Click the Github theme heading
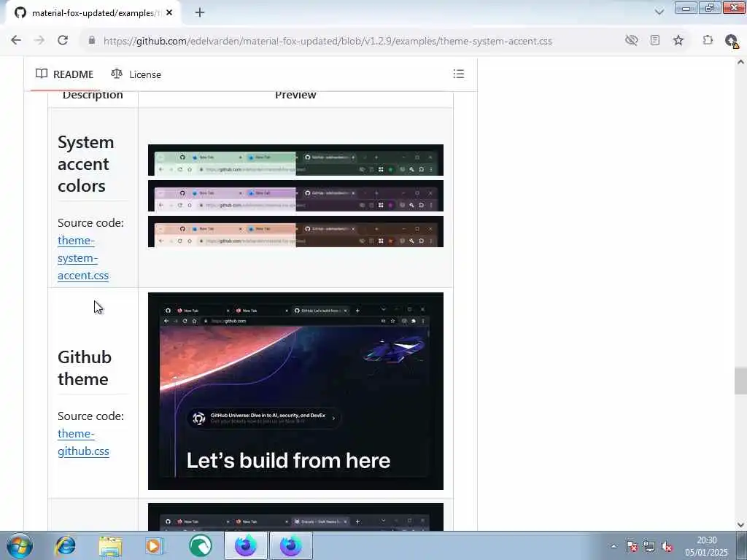The width and height of the screenshot is (747, 560). pos(85,367)
